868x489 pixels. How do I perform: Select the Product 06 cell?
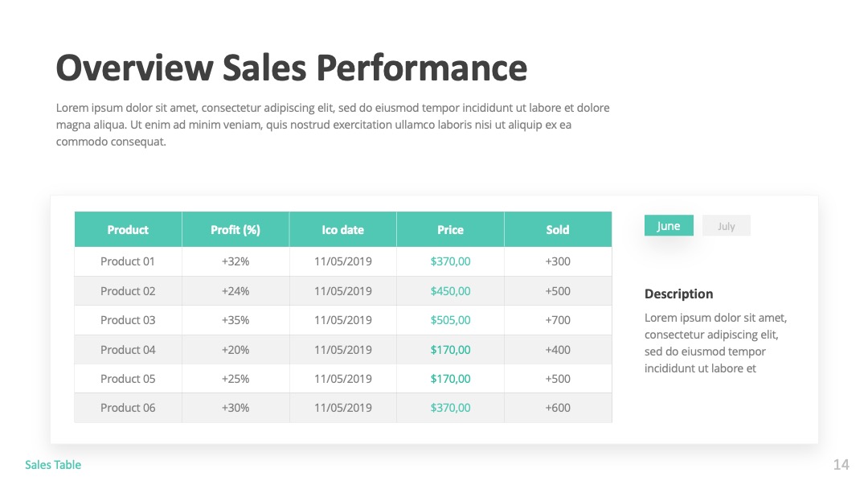pos(128,408)
